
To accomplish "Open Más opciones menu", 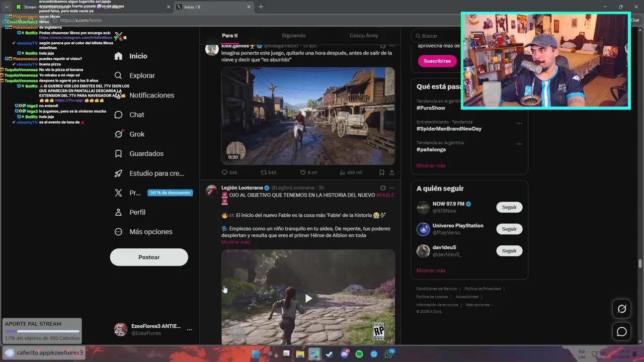I will pos(143,232).
